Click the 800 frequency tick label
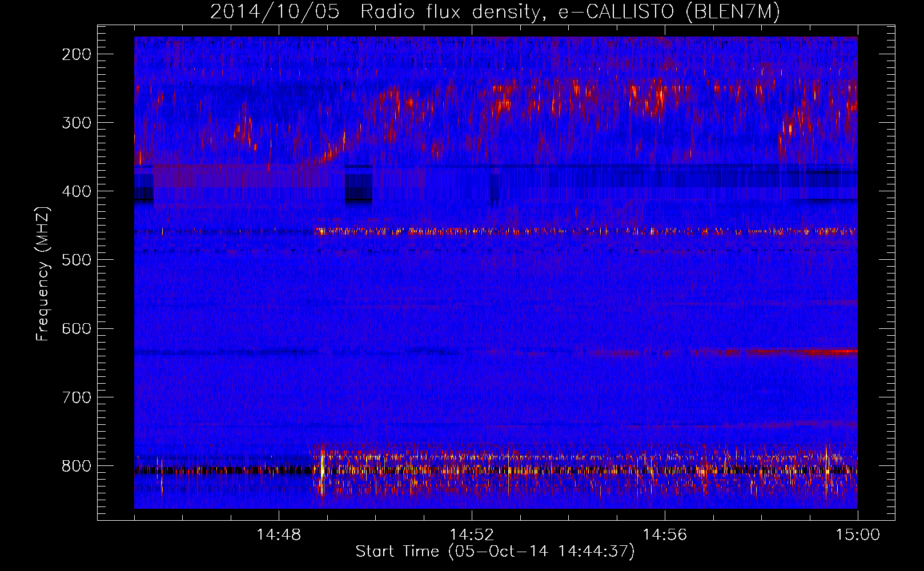The width and height of the screenshot is (924, 571). pyautogui.click(x=77, y=465)
